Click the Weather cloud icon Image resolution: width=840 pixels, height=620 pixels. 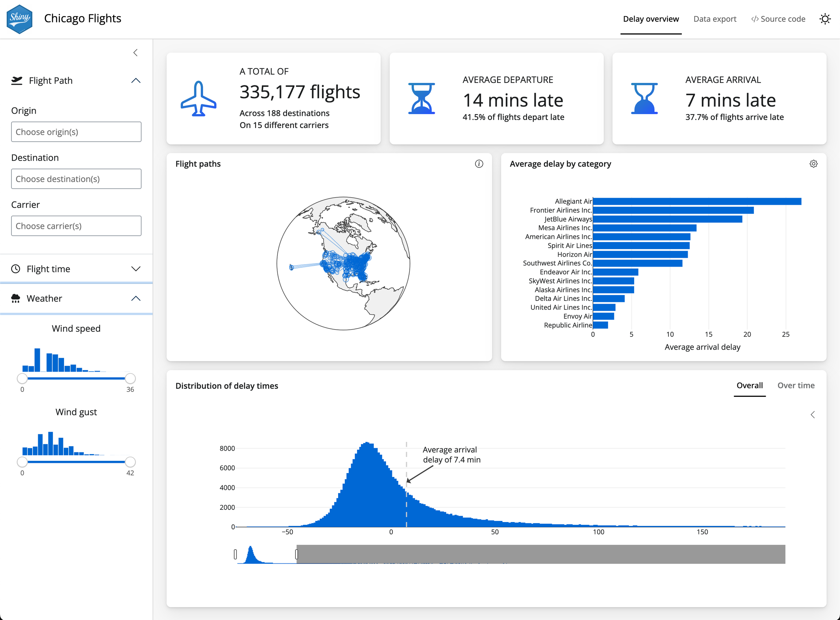point(16,298)
